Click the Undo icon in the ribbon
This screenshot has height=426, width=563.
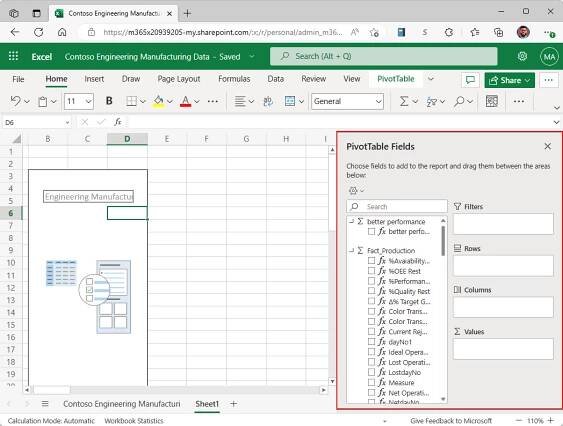click(x=15, y=101)
